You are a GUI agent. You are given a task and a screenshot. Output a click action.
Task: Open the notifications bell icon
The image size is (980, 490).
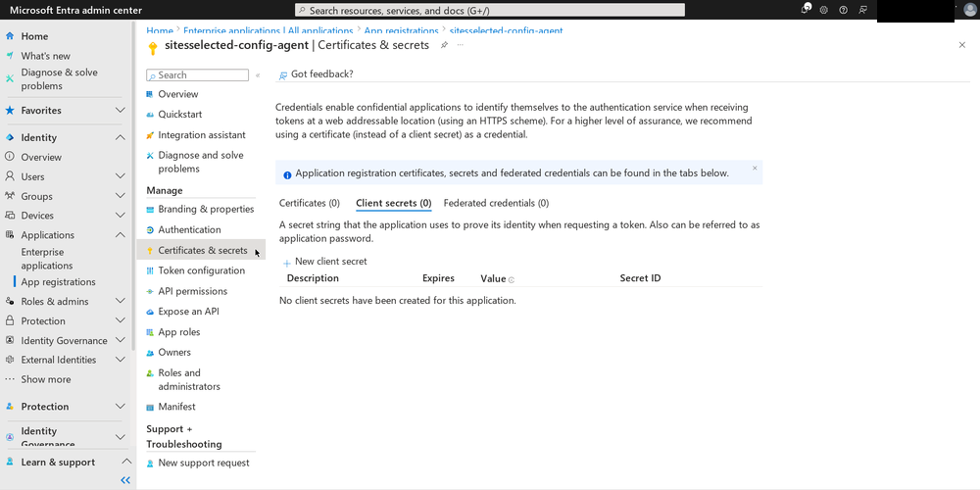tap(806, 10)
